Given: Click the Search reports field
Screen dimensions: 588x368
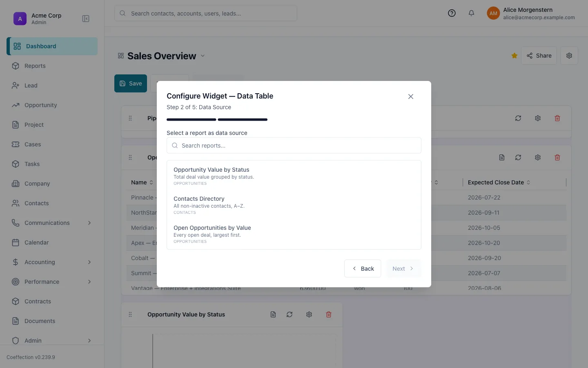Looking at the screenshot, I should pos(294,146).
